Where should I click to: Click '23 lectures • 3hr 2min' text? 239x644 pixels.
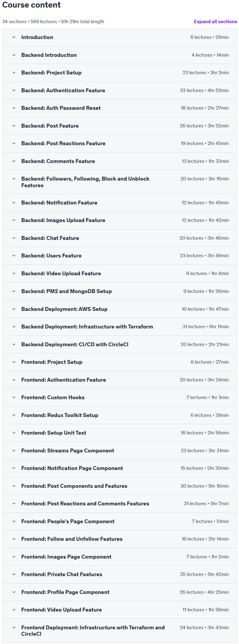click(206, 73)
